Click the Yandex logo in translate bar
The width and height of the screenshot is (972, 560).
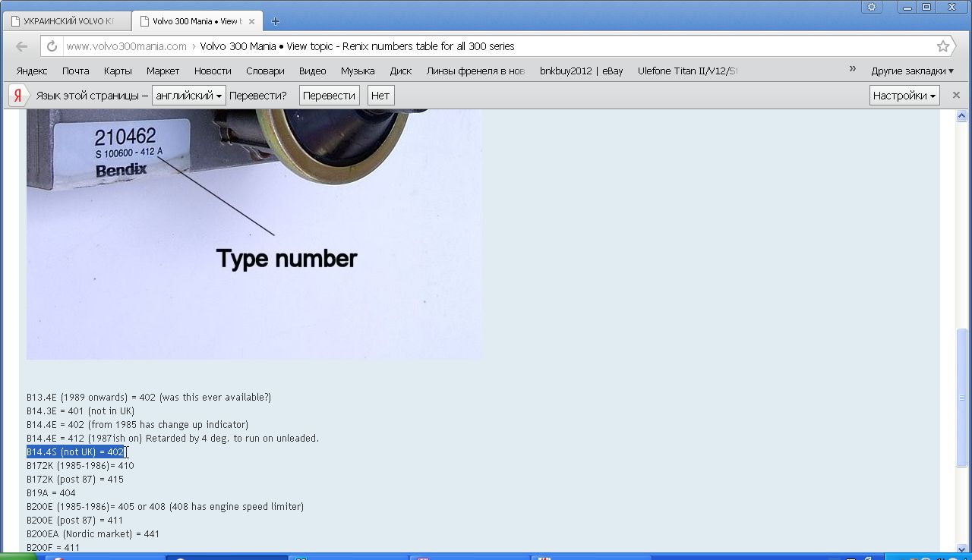(x=17, y=96)
